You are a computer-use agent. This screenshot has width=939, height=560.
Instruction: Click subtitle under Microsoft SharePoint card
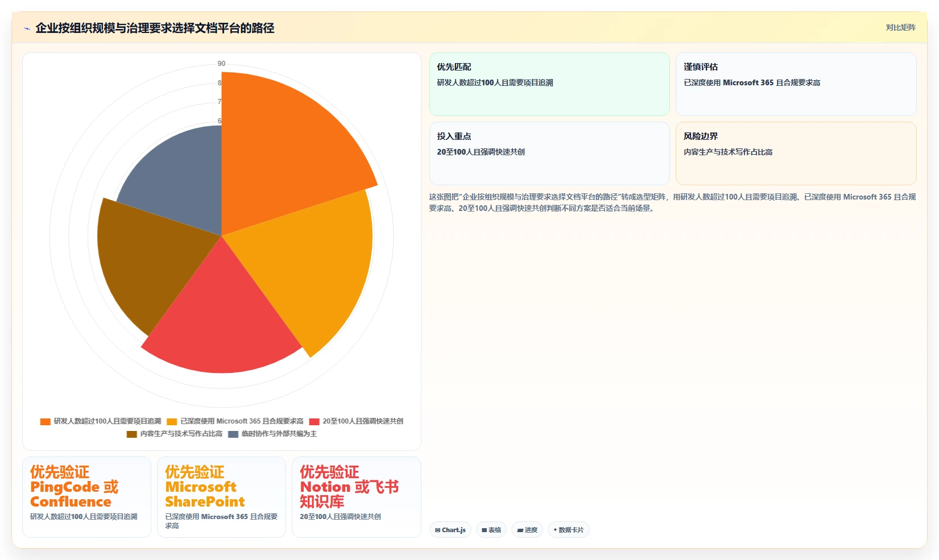click(221, 521)
